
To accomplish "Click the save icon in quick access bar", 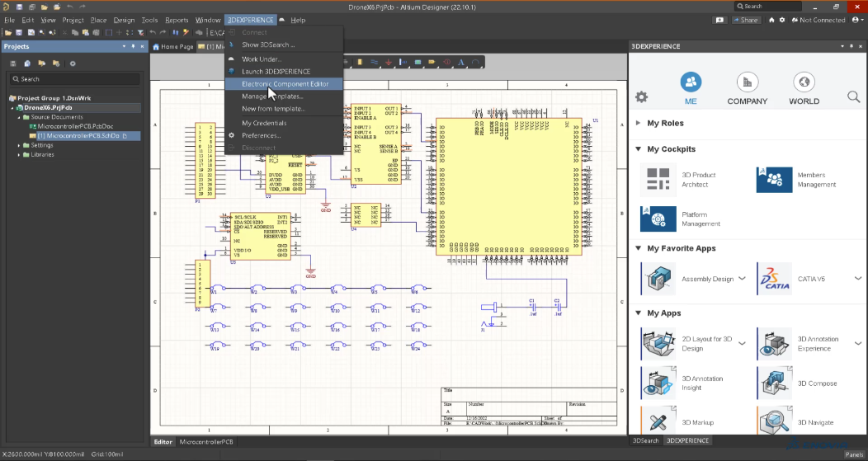I will coord(19,7).
